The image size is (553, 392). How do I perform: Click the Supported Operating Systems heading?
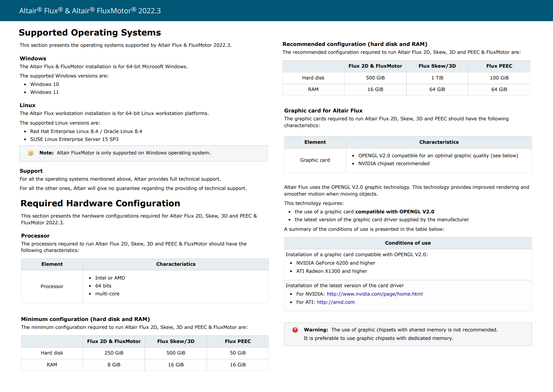pos(90,32)
